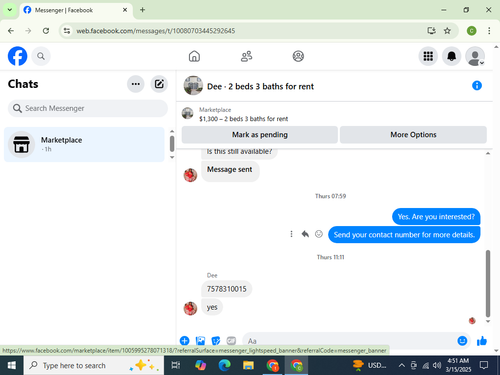Open Windows notification center
Screen dimensions: 500x375
pos(484,365)
